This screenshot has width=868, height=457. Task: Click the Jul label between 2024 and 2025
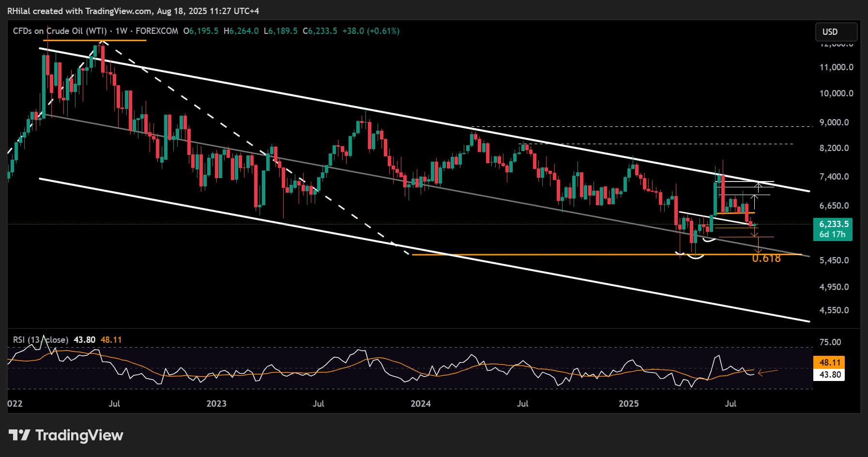point(522,404)
